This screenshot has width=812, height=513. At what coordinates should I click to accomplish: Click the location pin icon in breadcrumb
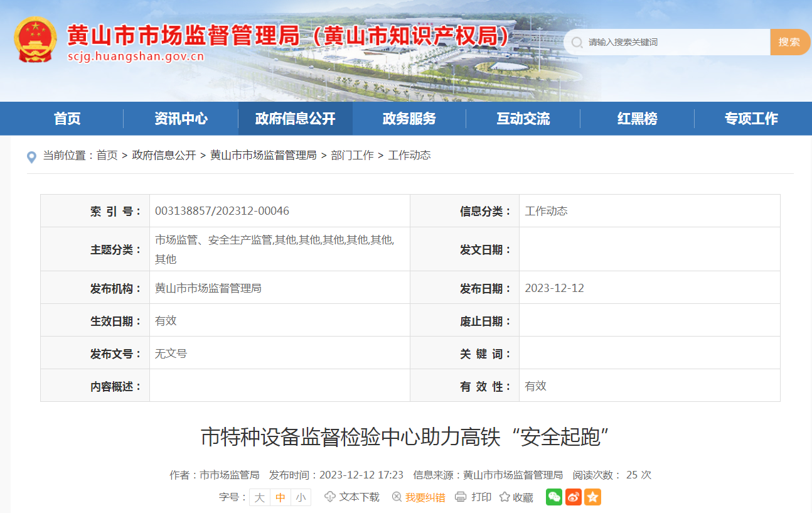tap(31, 157)
